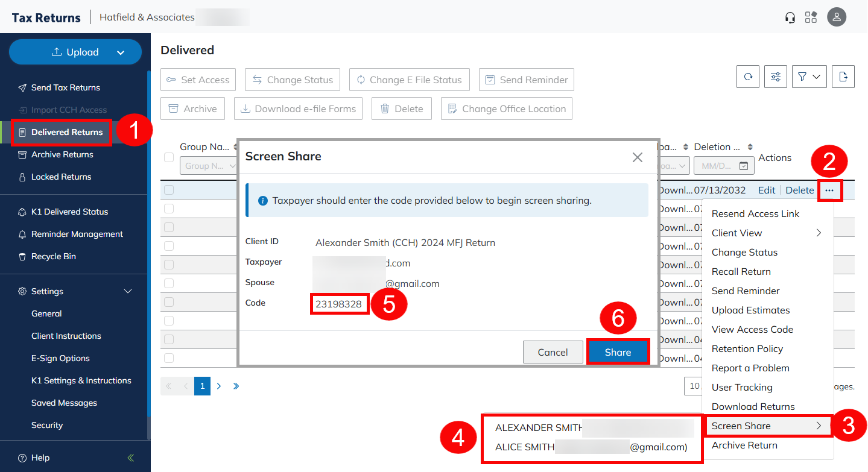Open the user profile avatar
The width and height of the screenshot is (868, 472).
[837, 17]
